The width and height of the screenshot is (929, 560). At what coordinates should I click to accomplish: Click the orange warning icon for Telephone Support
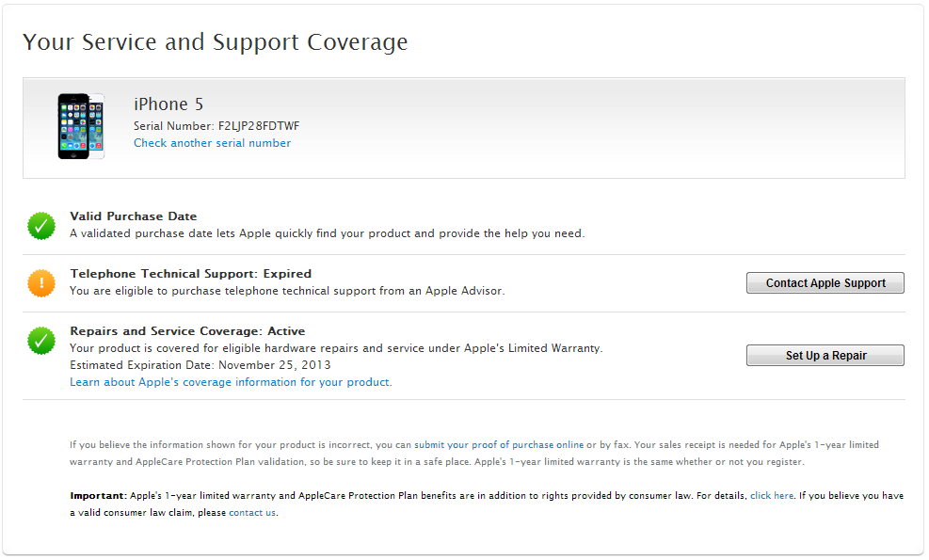pos(41,283)
